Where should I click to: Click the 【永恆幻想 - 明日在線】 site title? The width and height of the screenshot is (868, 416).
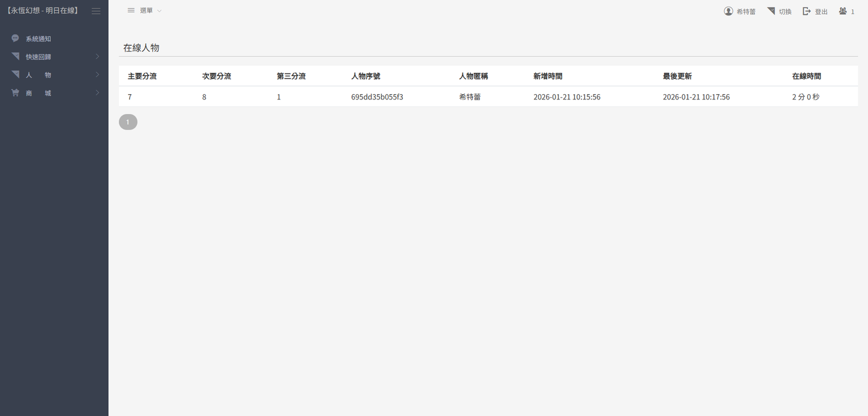pos(42,10)
